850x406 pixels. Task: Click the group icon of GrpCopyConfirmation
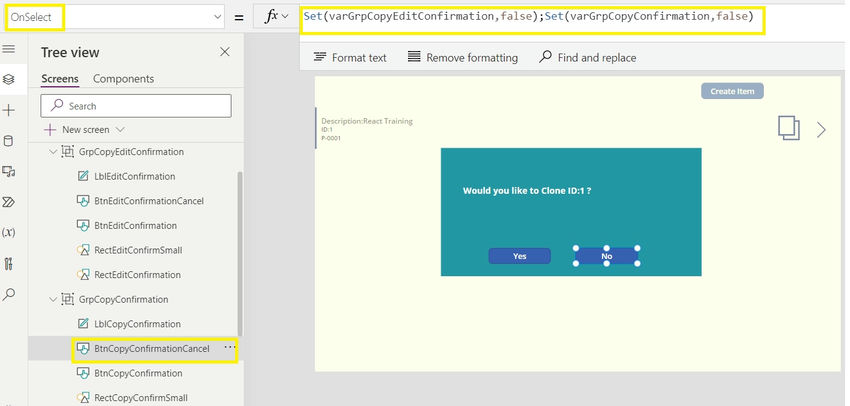pos(68,299)
